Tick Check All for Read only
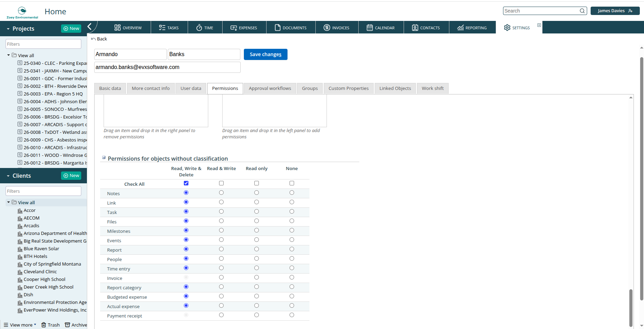Viewport: 644px width, 329px height. coord(256,183)
